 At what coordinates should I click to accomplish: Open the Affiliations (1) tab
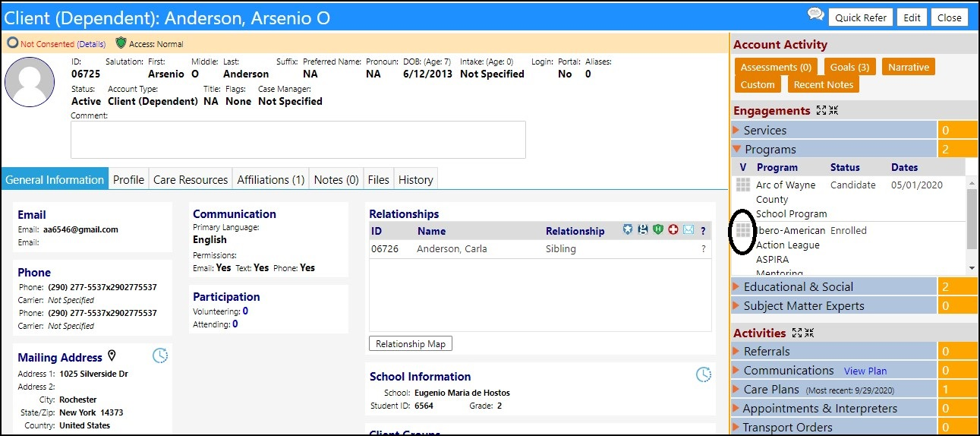[271, 179]
